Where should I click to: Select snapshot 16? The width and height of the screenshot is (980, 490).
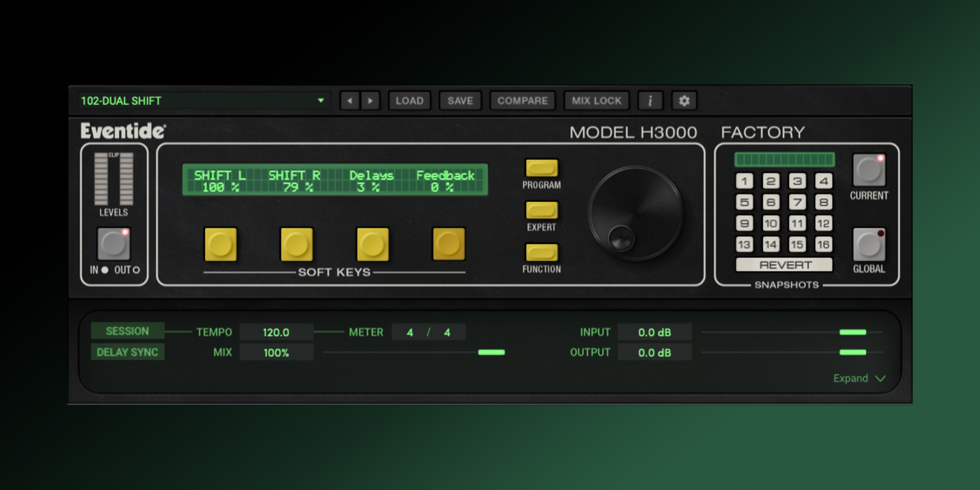(x=823, y=244)
